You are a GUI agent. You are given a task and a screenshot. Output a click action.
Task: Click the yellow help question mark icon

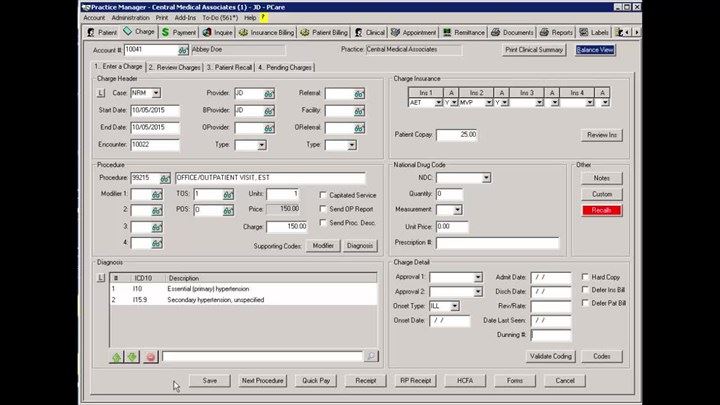pyautogui.click(x=264, y=17)
